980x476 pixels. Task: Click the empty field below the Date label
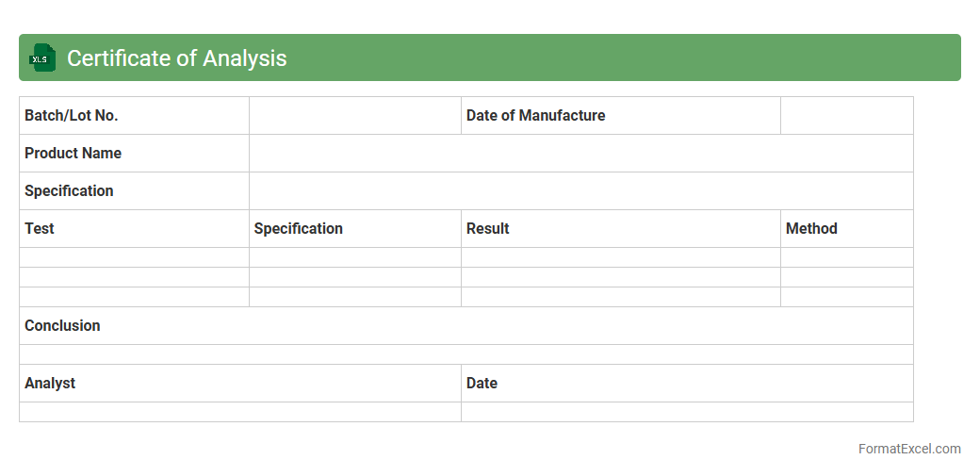(686, 412)
